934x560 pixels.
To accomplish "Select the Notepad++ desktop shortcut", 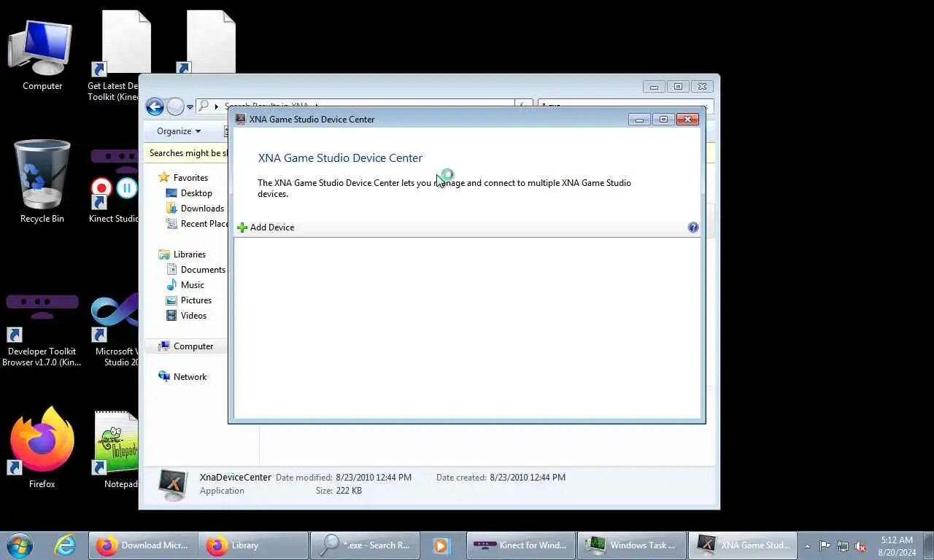I will pos(115,450).
